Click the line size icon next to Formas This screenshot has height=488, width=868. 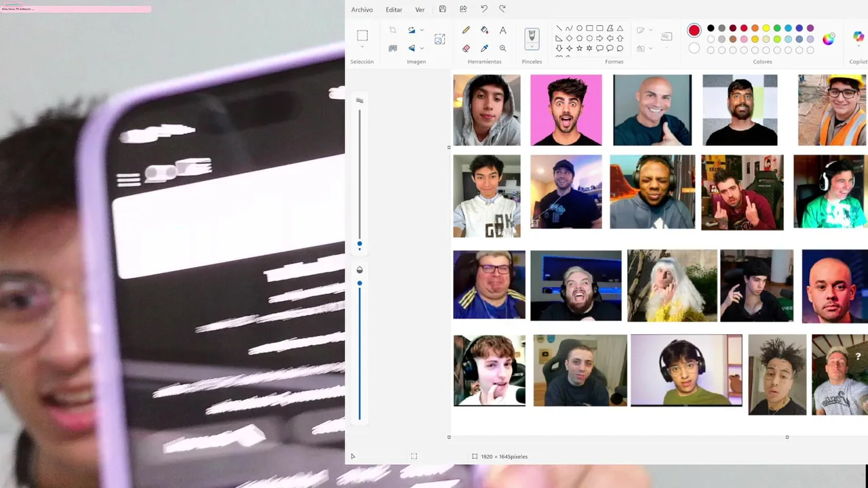tap(667, 37)
